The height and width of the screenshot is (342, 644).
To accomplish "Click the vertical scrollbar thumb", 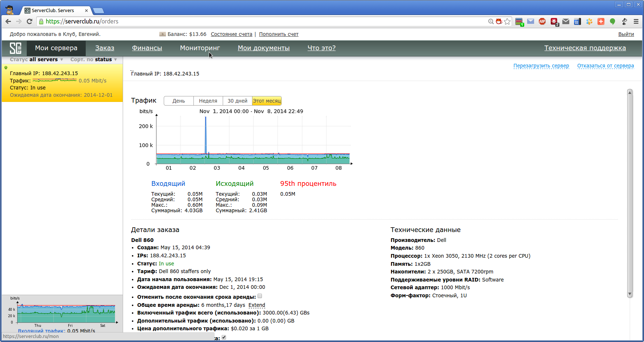I will (630, 193).
